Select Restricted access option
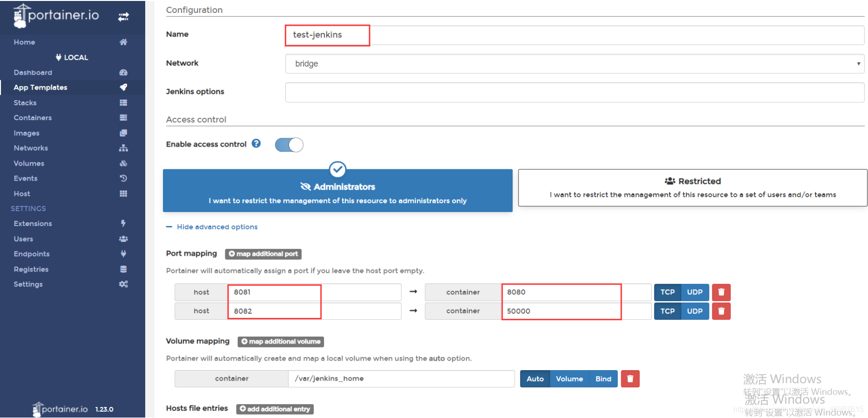868x418 pixels. pyautogui.click(x=693, y=188)
